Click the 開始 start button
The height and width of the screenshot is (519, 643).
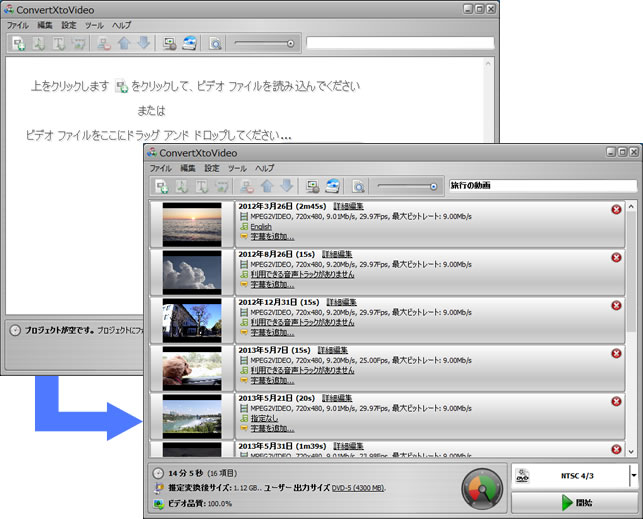point(574,503)
